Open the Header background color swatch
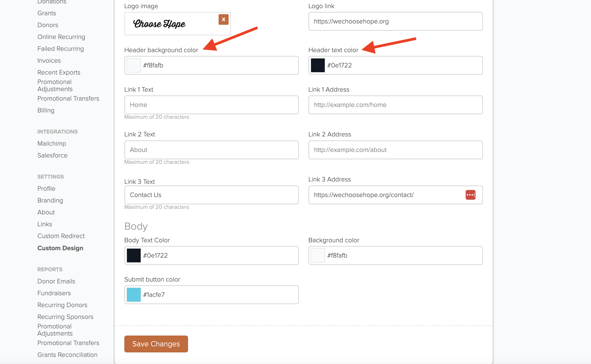Viewport: 591px width, 364px height. (134, 65)
